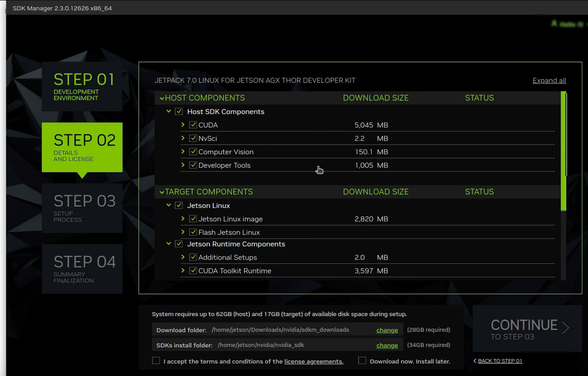This screenshot has width=588, height=376.
Task: Enable Download now, Install later checkbox
Action: point(362,361)
